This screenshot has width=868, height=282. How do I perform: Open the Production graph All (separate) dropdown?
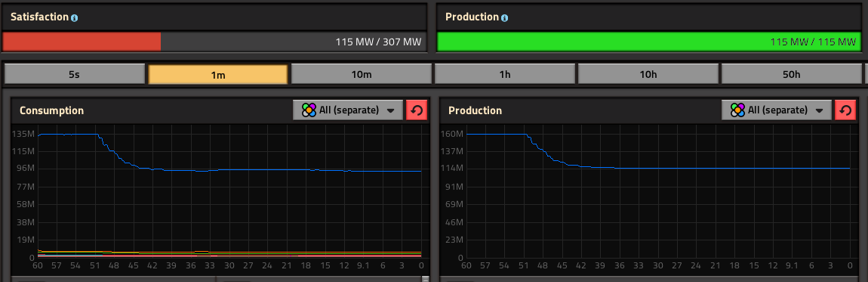pos(777,110)
